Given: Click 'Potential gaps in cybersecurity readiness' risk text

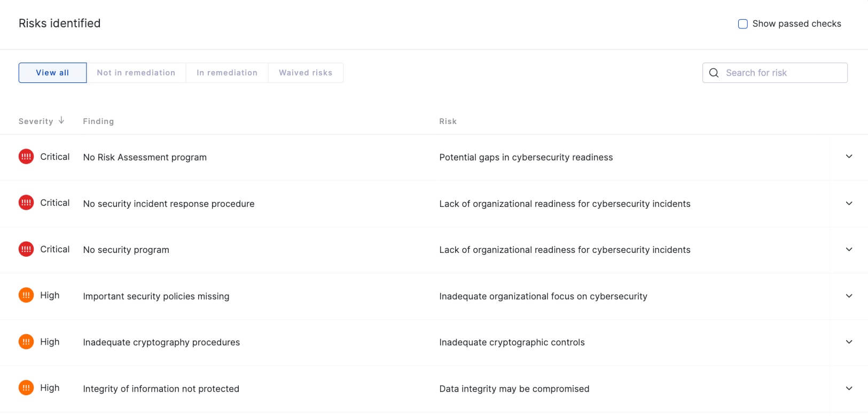Looking at the screenshot, I should click(526, 157).
